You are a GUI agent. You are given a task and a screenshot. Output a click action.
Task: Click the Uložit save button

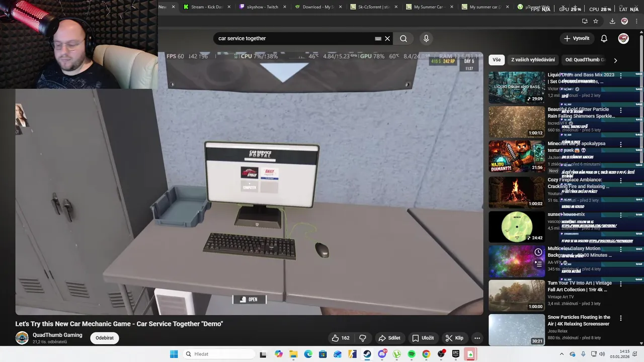point(423,338)
